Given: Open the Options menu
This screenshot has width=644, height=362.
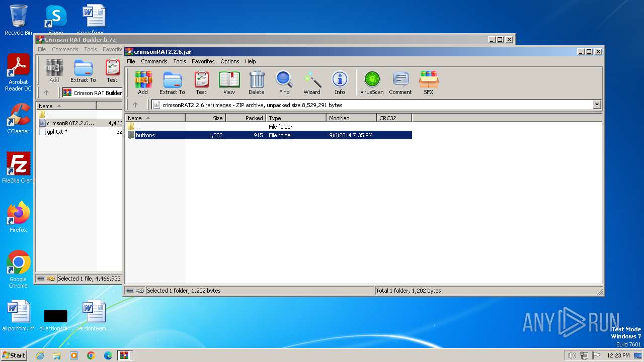Looking at the screenshot, I should (230, 61).
